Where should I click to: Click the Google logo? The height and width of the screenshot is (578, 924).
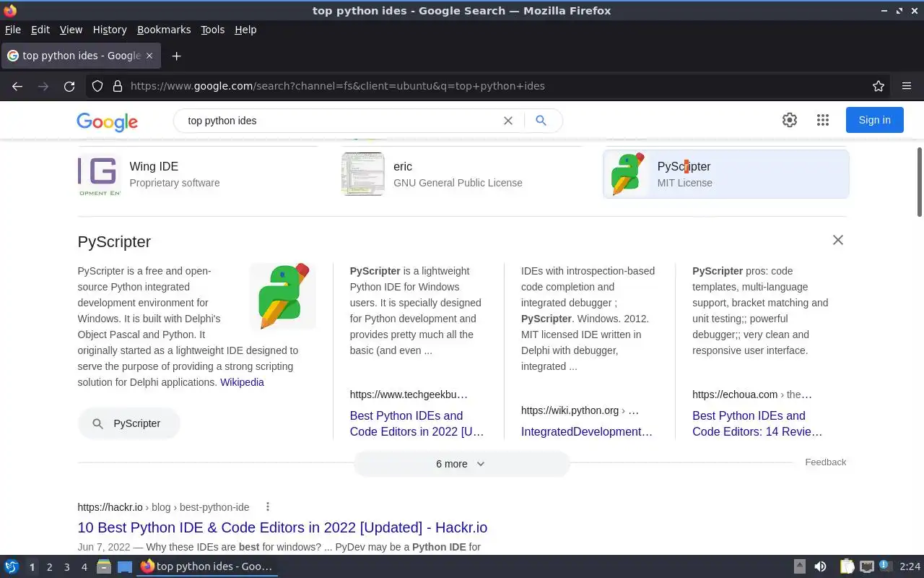coord(107,121)
